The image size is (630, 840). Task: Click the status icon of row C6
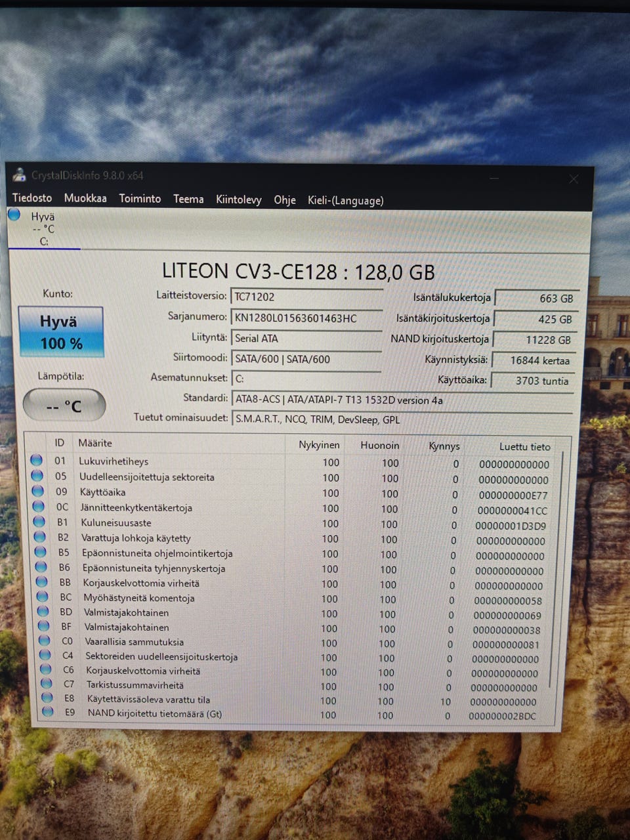[x=46, y=669]
